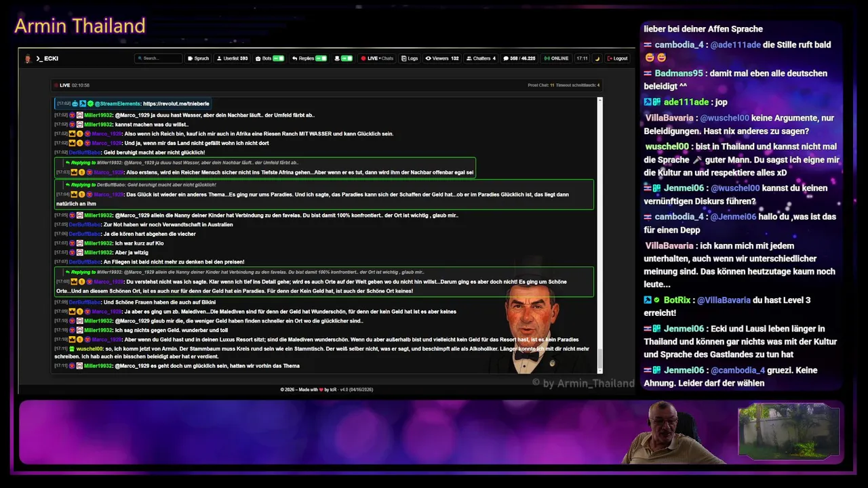Screen dimensions: 868x488
Task: Click the down arrow of chat scrollbar
Action: [599, 370]
